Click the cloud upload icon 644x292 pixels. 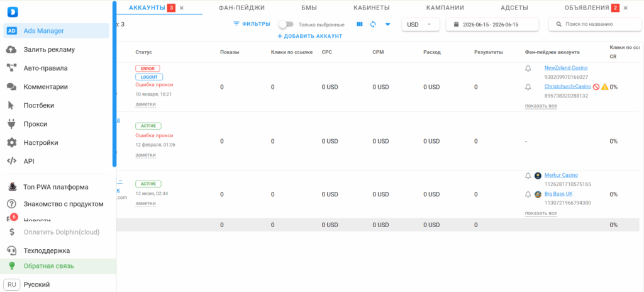(11, 49)
